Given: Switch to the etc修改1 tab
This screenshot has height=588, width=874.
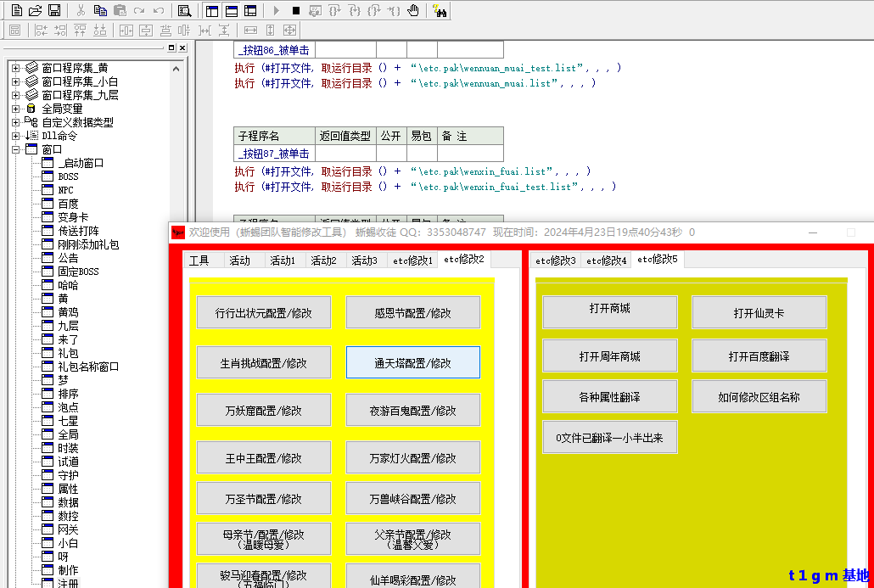Looking at the screenshot, I should tap(412, 260).
